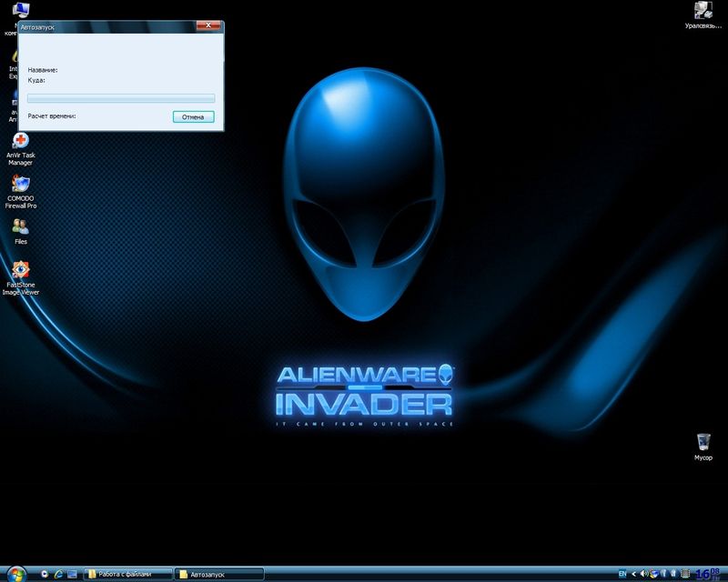728x582 pixels.
Task: Open COMODO Firewall Pro desktop icon
Action: point(20,192)
